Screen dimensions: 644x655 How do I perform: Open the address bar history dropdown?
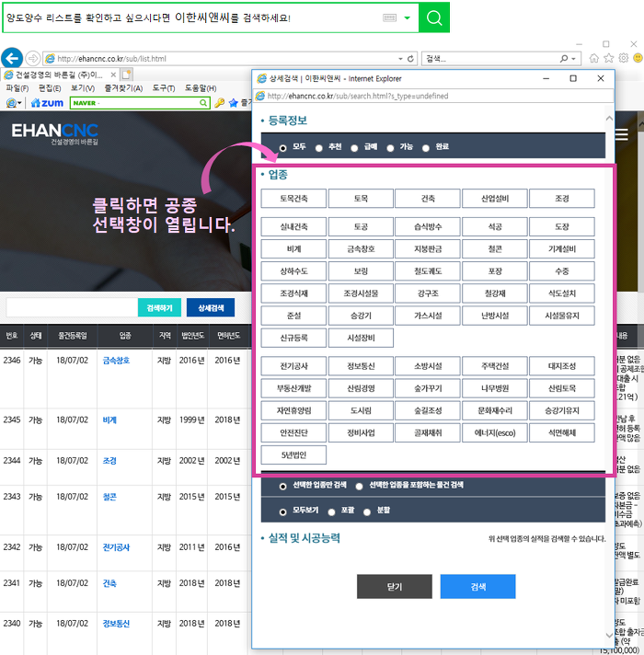pos(400,59)
